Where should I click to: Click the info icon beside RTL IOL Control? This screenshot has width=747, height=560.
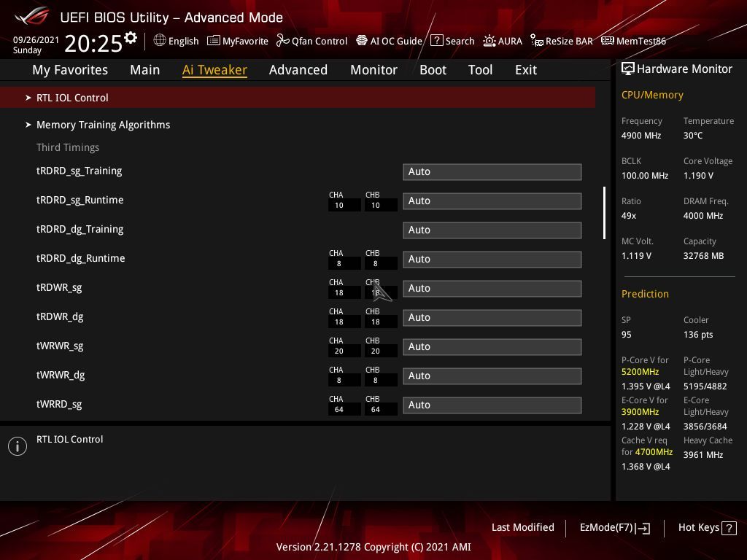point(18,446)
